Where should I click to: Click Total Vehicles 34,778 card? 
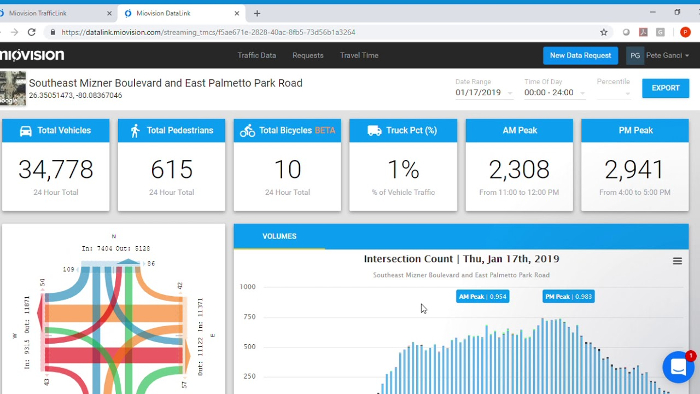click(56, 165)
